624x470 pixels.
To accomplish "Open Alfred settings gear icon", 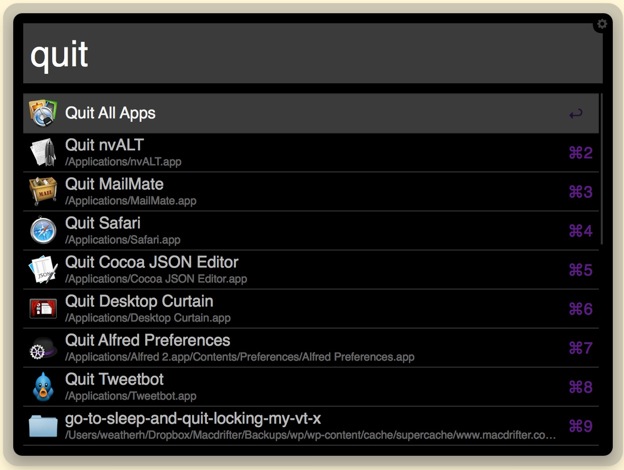I will coord(602,24).
